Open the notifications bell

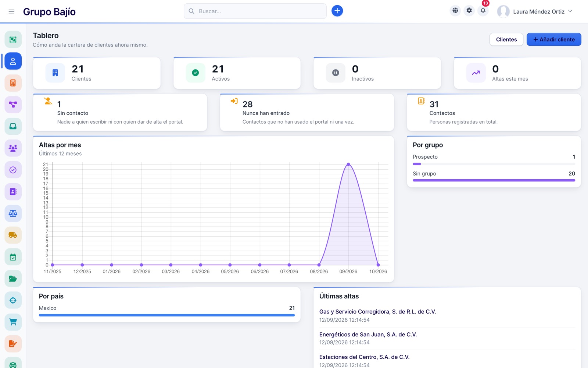[483, 11]
